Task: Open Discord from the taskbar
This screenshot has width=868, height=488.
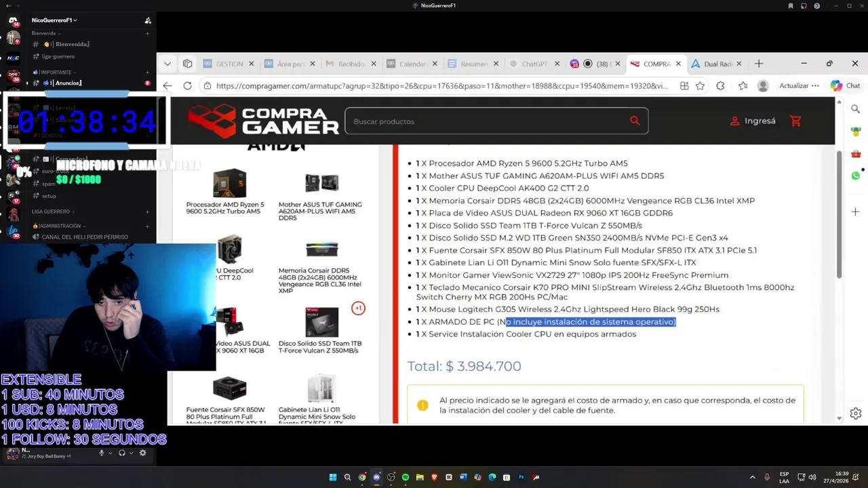Action: [376, 477]
